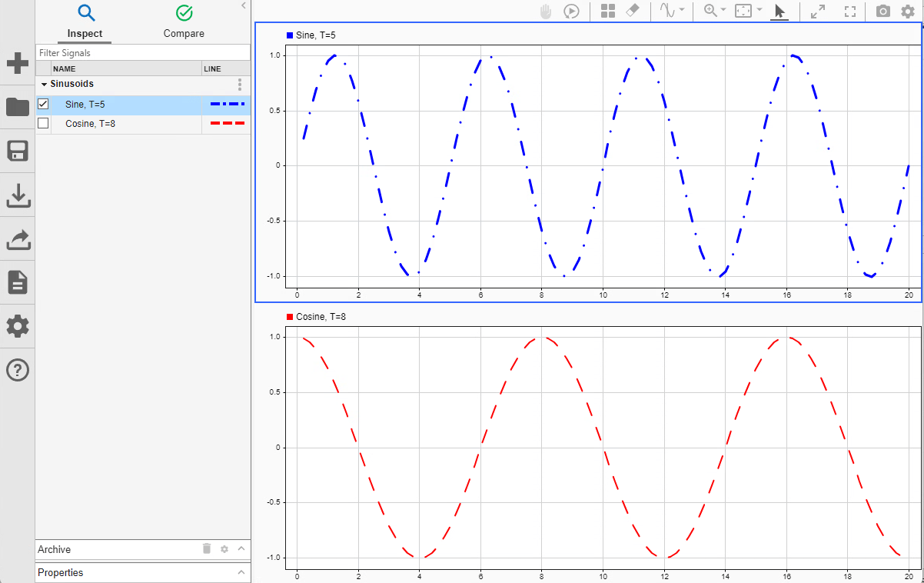
Task: Open the Fit to View dropdown arrow
Action: coord(759,10)
